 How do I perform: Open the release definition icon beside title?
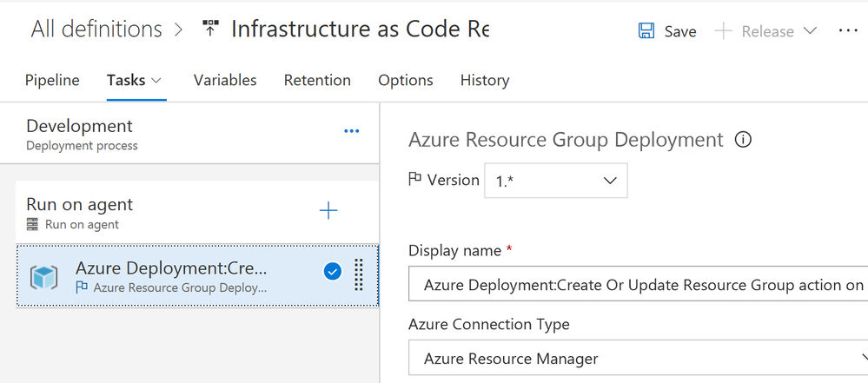209,29
